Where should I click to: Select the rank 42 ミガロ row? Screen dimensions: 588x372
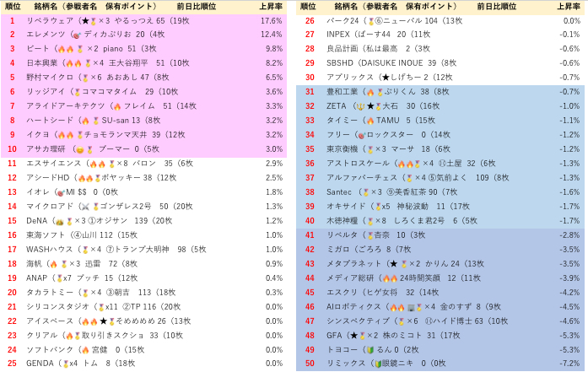440,250
